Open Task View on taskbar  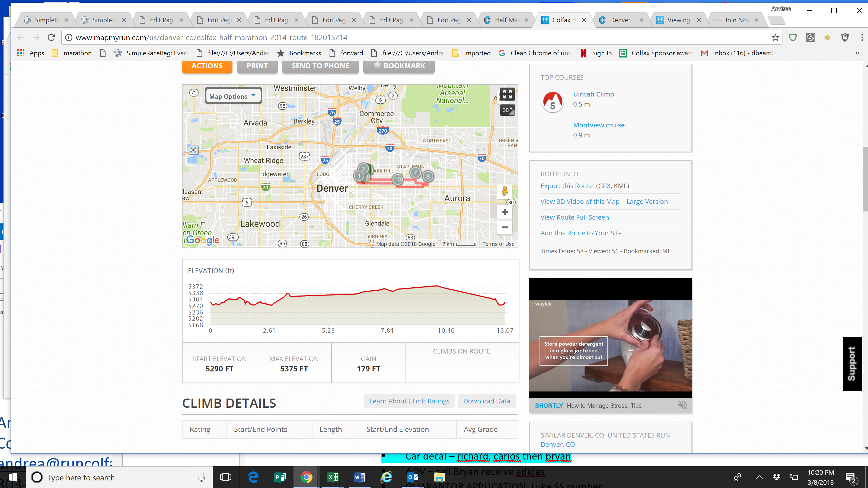226,477
